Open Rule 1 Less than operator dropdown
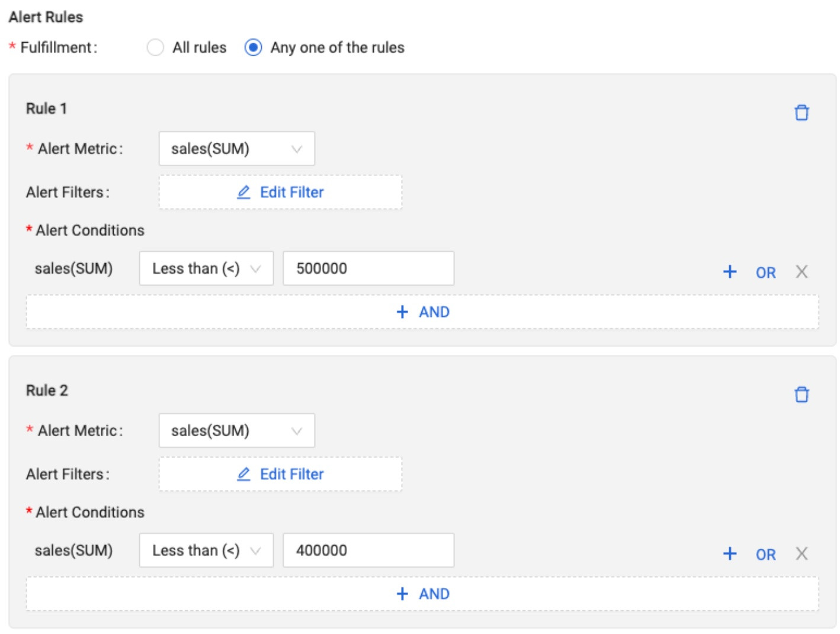840x634 pixels. (x=206, y=268)
